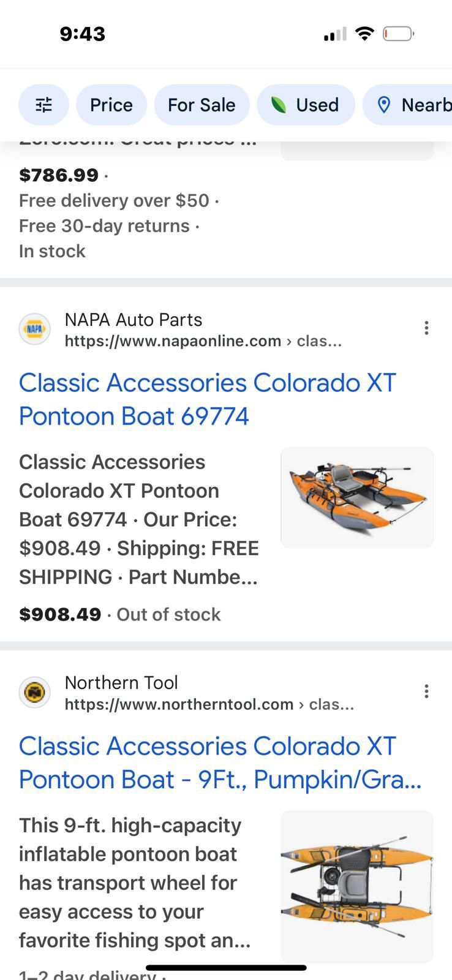Open the filter settings sliders icon
452x980 pixels.
(x=43, y=105)
